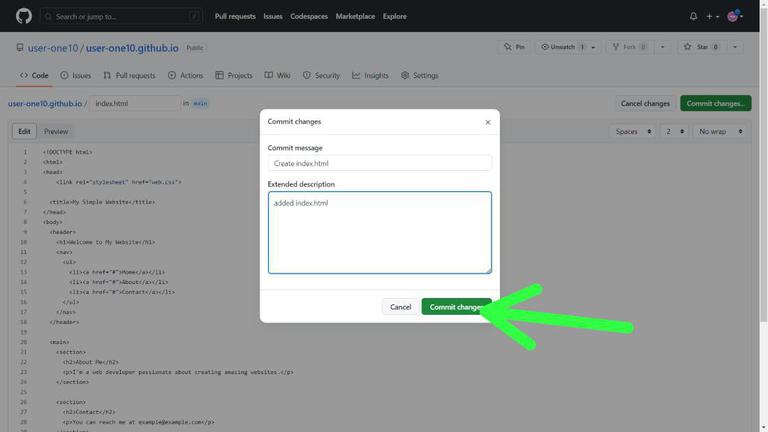Click the Unwatch eye button

tap(561, 47)
